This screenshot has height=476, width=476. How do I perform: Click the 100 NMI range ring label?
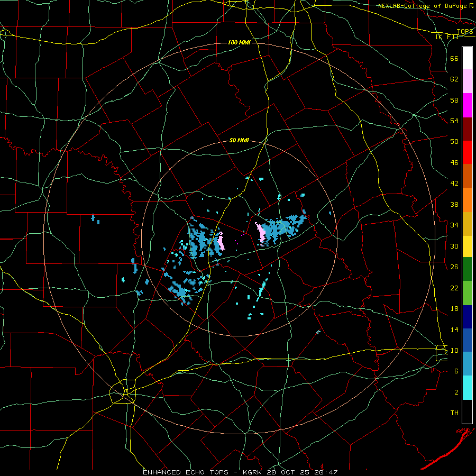click(x=239, y=42)
